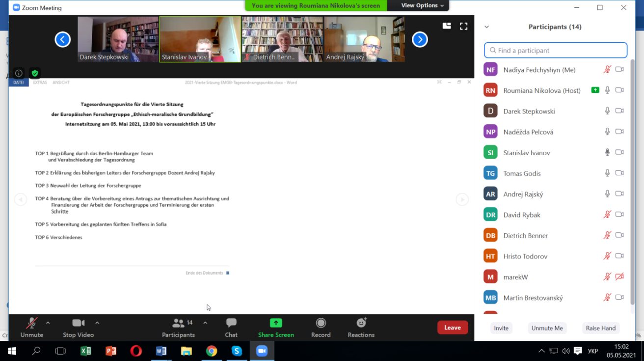
Task: Enter full screen mode
Action: [463, 27]
